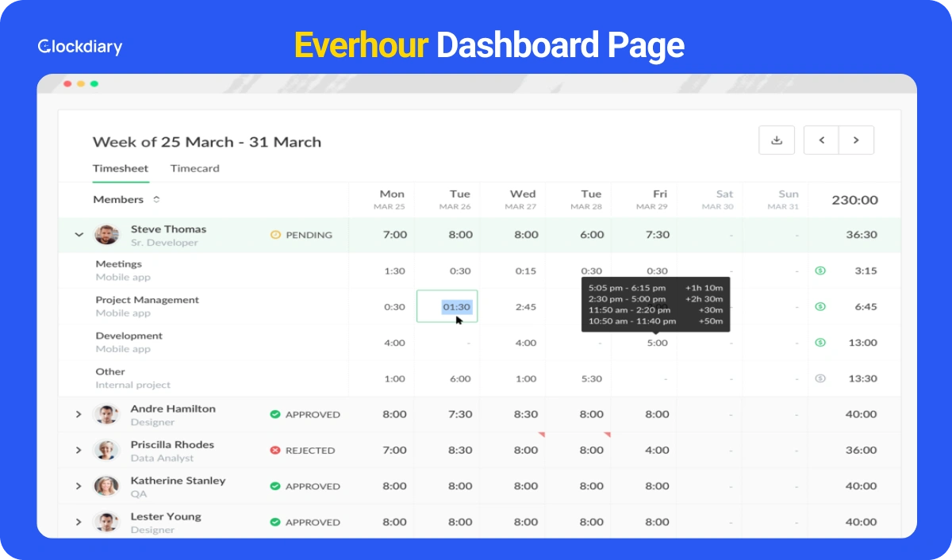The image size is (952, 560).
Task: Expand Katherine Stanley row
Action: (79, 486)
